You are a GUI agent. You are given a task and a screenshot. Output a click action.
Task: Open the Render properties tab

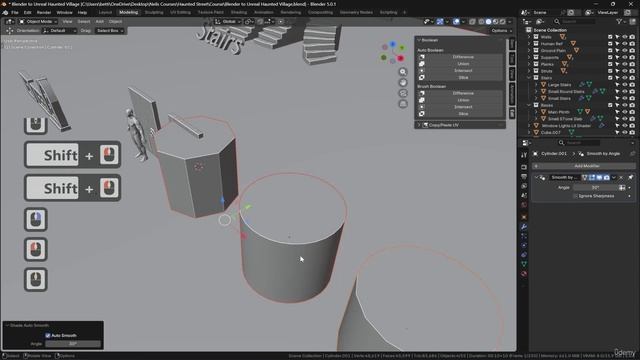(524, 167)
